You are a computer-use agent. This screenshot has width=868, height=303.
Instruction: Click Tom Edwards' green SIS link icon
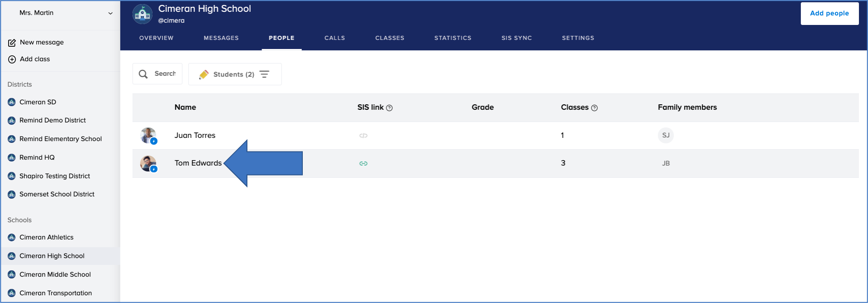point(363,163)
